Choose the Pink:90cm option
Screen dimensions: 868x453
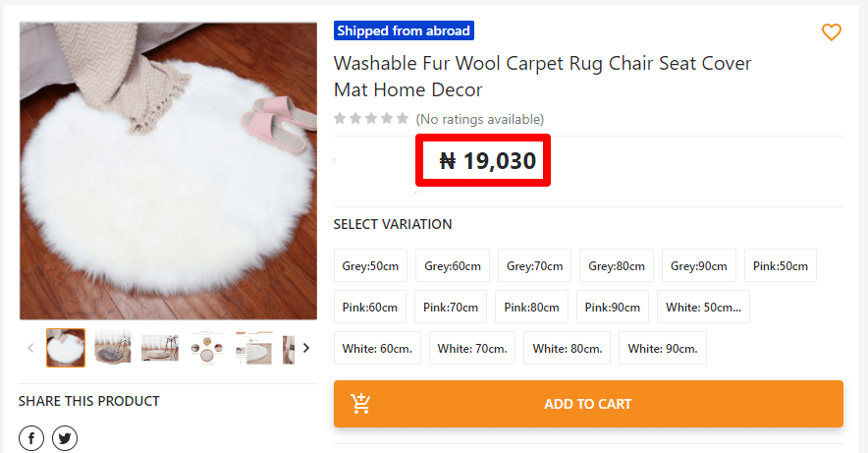click(x=612, y=308)
